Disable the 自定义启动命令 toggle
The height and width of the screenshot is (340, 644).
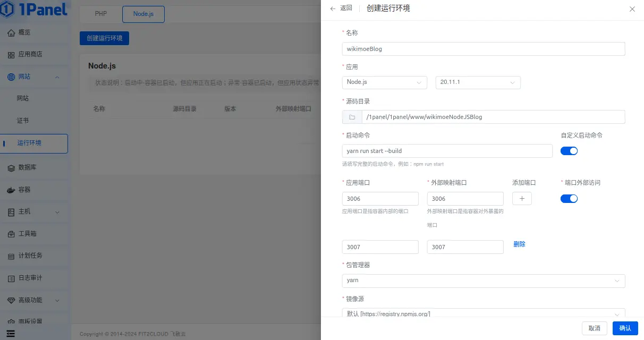(x=569, y=151)
